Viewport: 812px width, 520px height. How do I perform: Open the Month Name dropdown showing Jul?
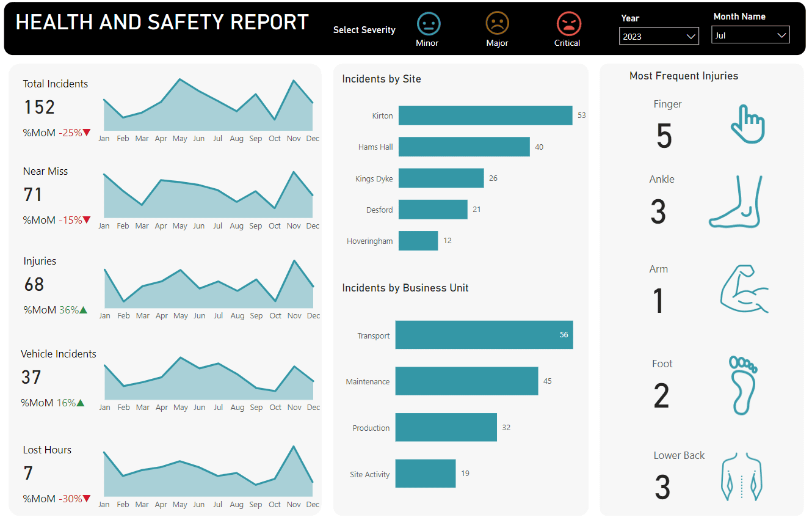750,35
